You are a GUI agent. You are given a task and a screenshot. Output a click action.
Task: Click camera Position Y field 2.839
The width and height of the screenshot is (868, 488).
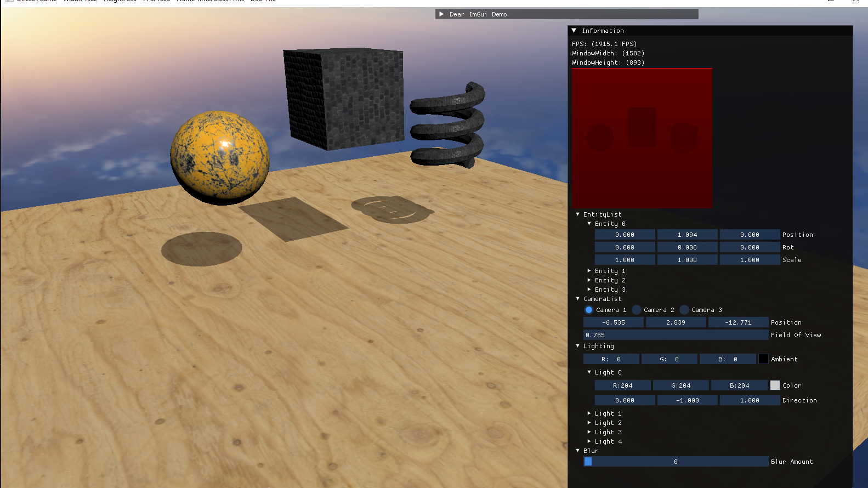click(x=676, y=322)
